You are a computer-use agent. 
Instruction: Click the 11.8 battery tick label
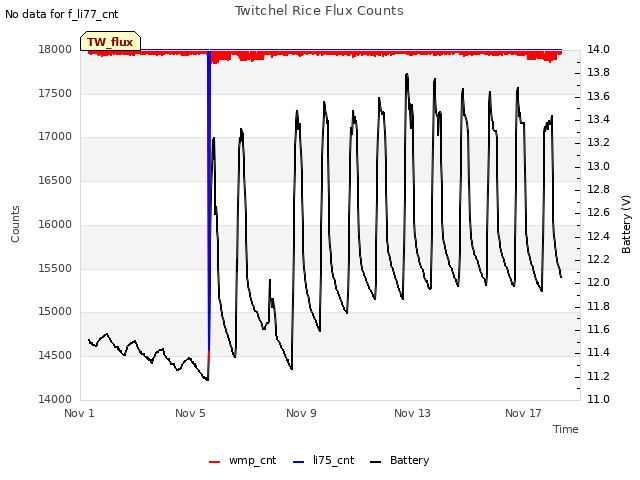tap(598, 306)
